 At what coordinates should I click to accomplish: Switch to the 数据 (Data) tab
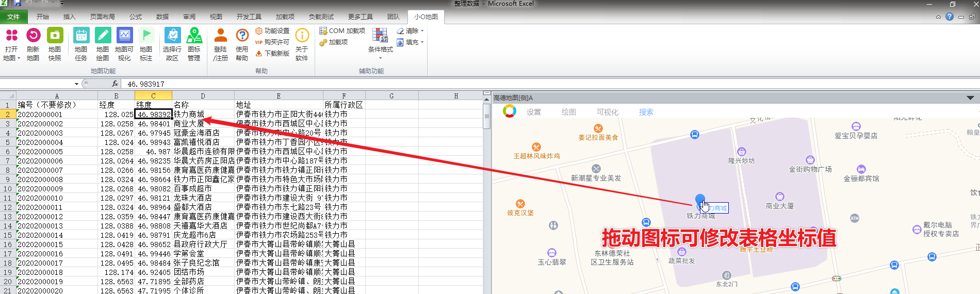[162, 17]
